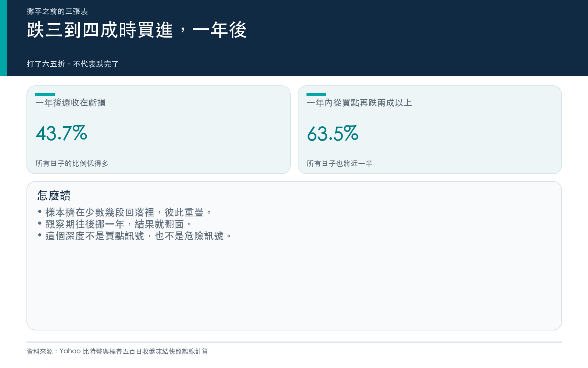
Task: Click the "資料來源：Yahoo" footer line
Action: 118,351
